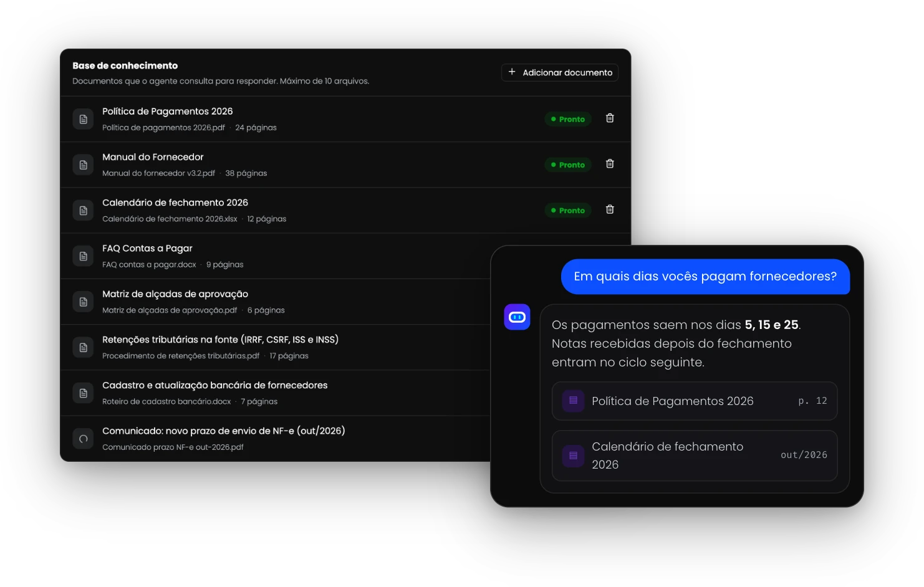Click file icon of Manual do Fornecedor
This screenshot has width=924, height=587.
pos(83,165)
